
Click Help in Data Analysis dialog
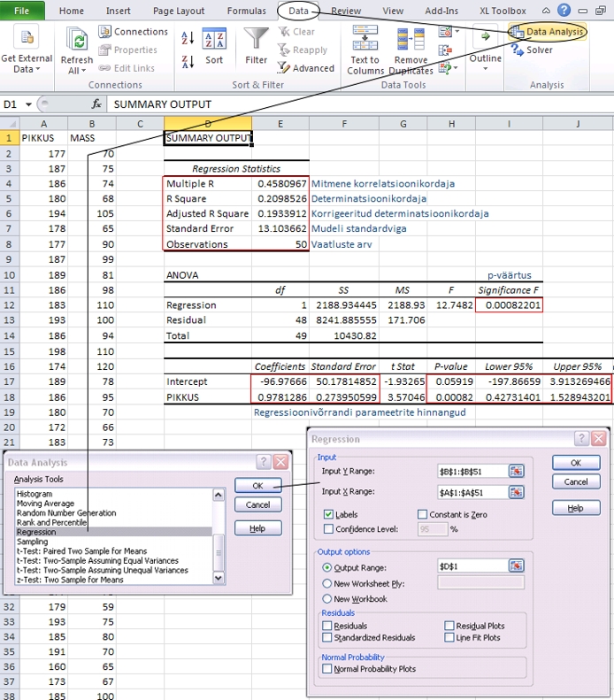258,528
